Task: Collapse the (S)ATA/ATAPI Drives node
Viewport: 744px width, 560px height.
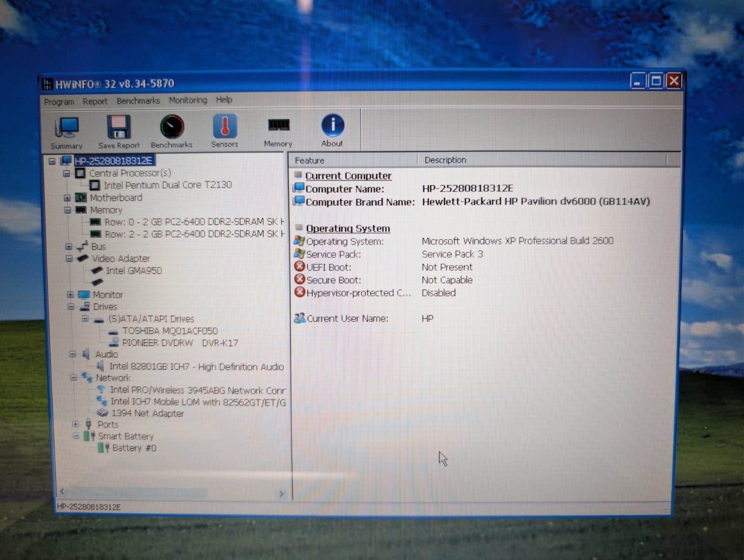Action: point(85,319)
